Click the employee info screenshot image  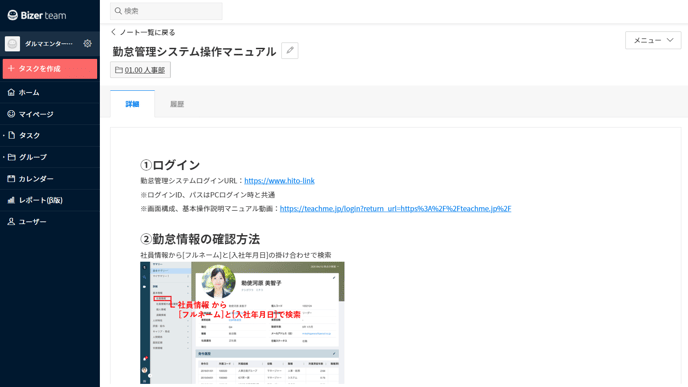pyautogui.click(x=242, y=323)
